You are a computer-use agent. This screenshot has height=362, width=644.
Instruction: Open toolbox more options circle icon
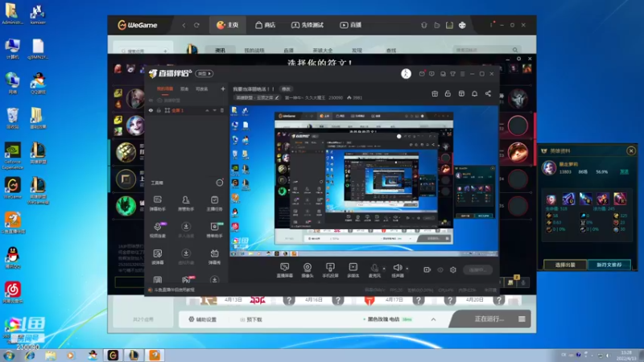[x=220, y=183]
